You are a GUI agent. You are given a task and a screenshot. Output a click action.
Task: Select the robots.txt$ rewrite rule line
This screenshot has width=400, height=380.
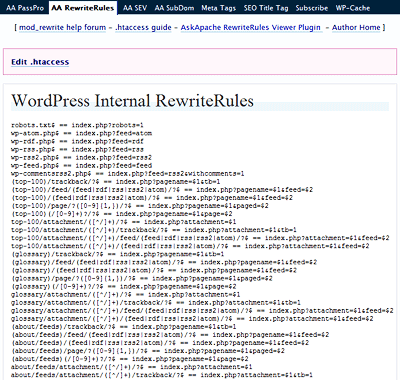(x=77, y=125)
